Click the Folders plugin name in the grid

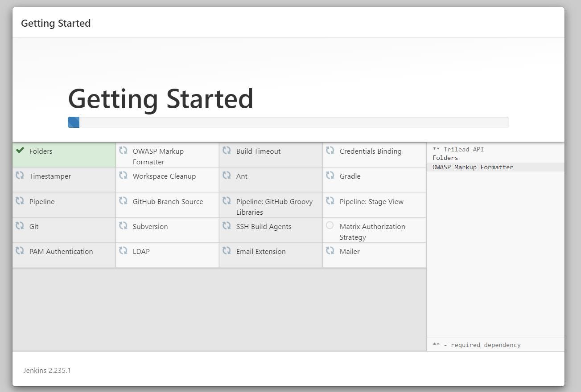click(41, 151)
